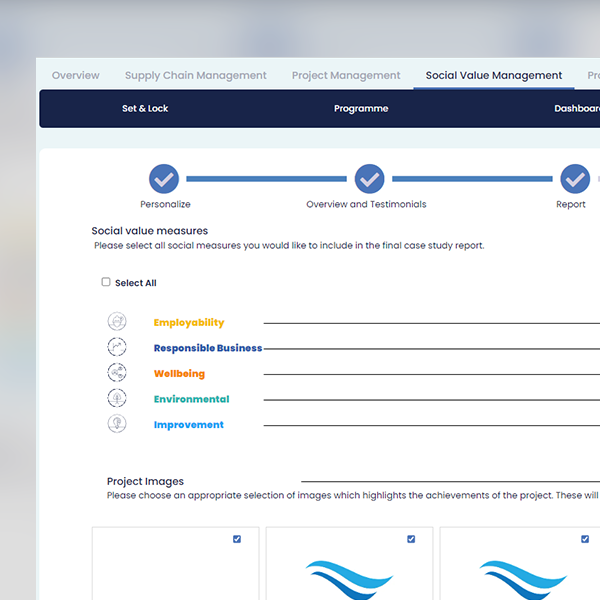Click the Personalize step checkmark circle
600x600 pixels.
[164, 179]
